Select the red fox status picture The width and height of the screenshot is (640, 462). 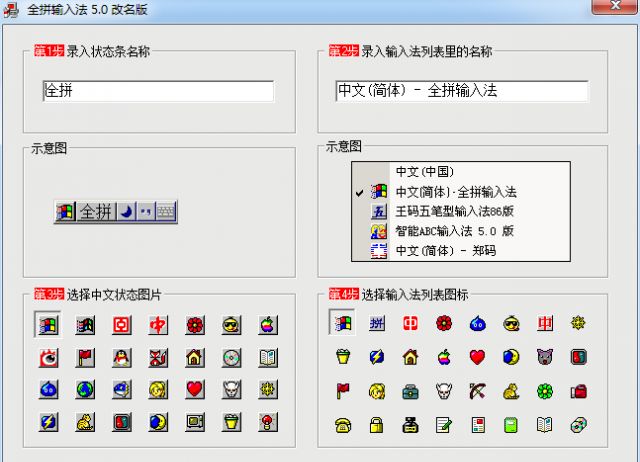pyautogui.click(x=158, y=358)
